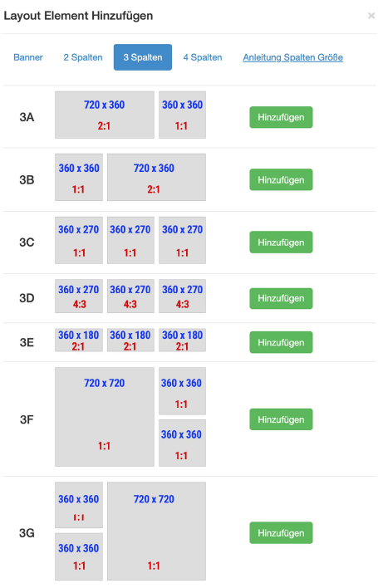The height and width of the screenshot is (588, 378).
Task: Add layout 3F with Hinzufügen button
Action: 281,419
